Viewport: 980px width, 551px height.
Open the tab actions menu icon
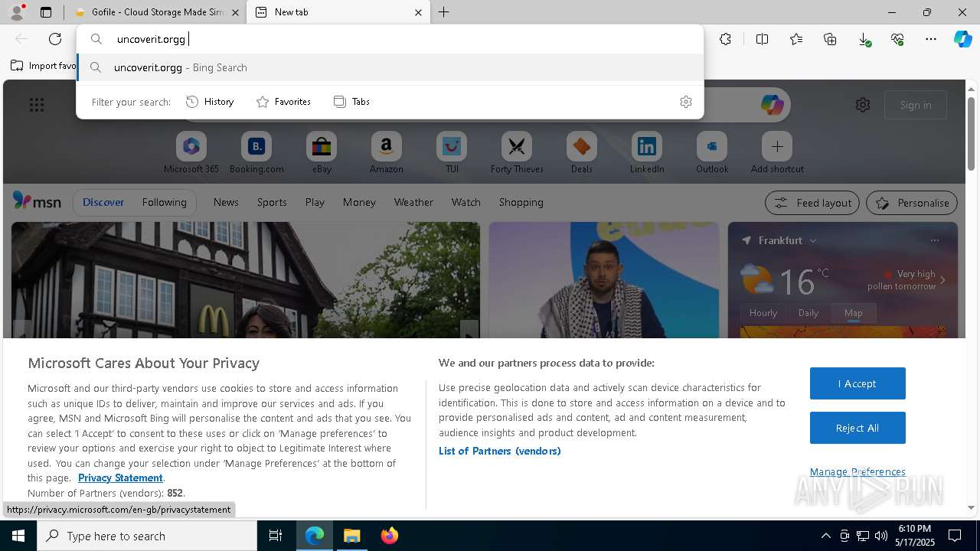(46, 12)
